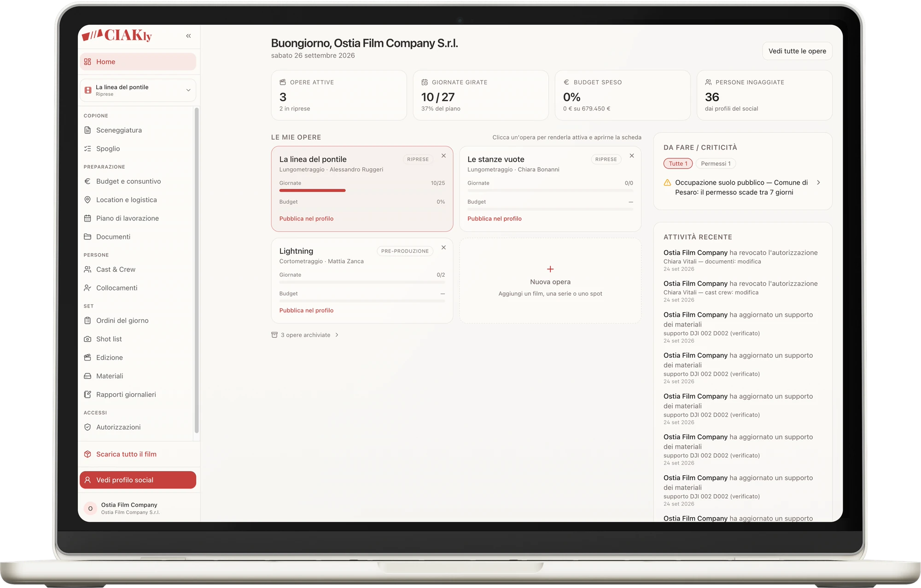Click Pubblica nel profilo on La linea del pontile

[306, 219]
